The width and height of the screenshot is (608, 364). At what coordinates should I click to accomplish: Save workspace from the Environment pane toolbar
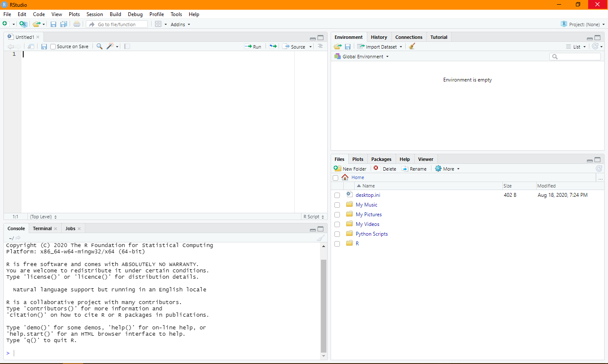pos(347,46)
